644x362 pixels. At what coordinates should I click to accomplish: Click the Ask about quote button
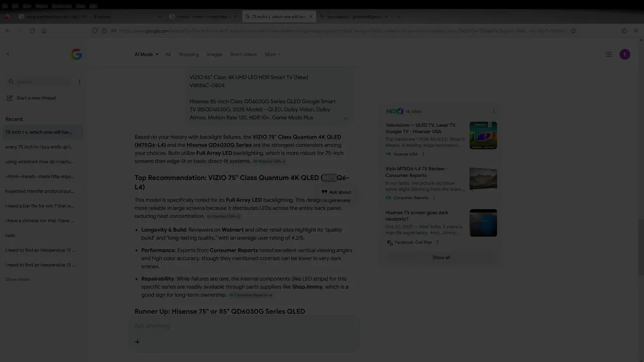tap(337, 192)
